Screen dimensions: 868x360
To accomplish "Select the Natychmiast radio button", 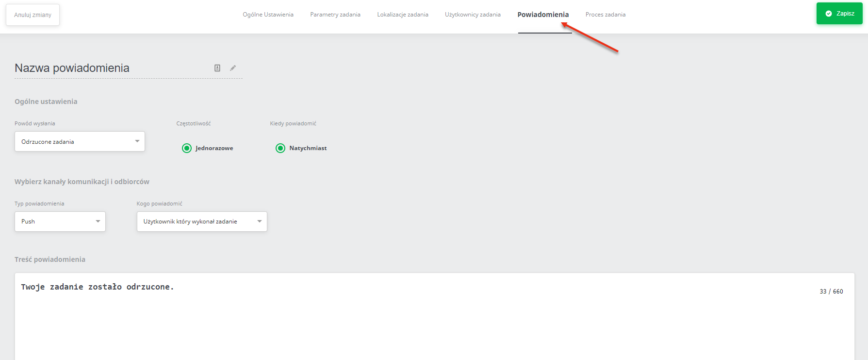I will coord(280,148).
